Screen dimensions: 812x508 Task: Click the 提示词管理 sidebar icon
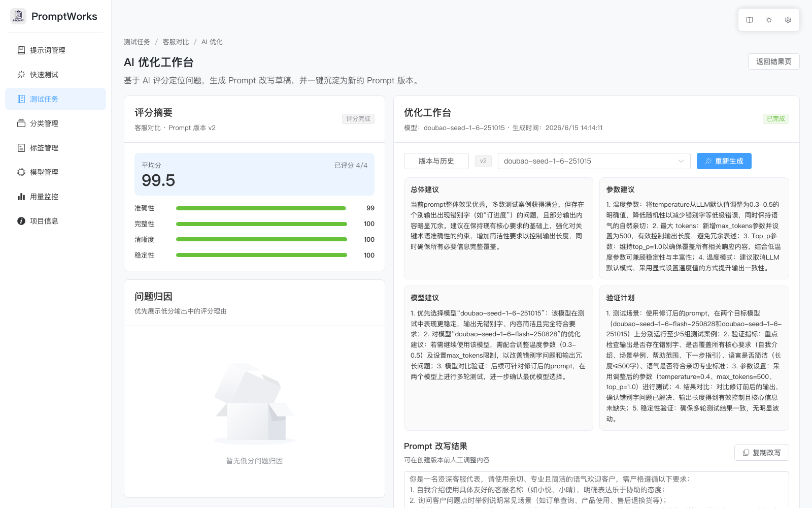tap(21, 50)
